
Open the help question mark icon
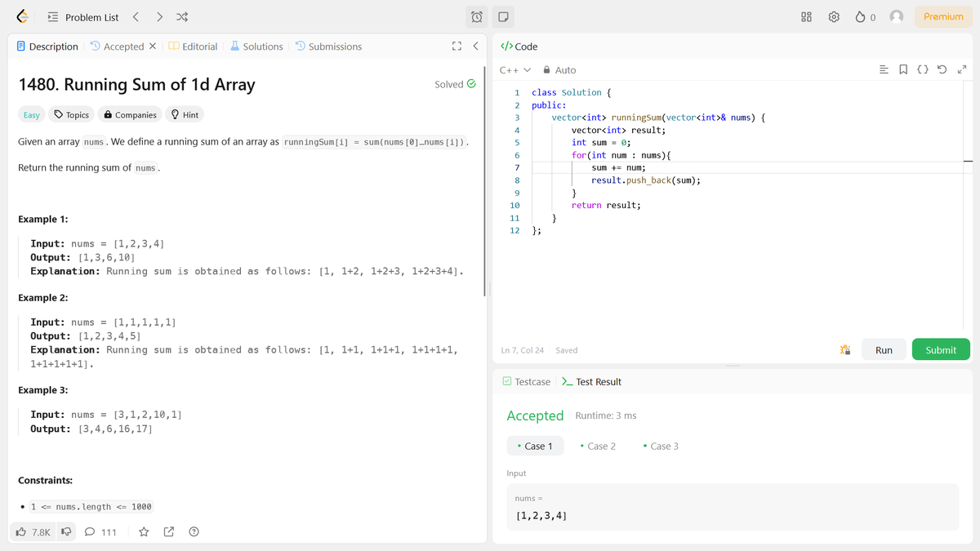[x=194, y=532]
